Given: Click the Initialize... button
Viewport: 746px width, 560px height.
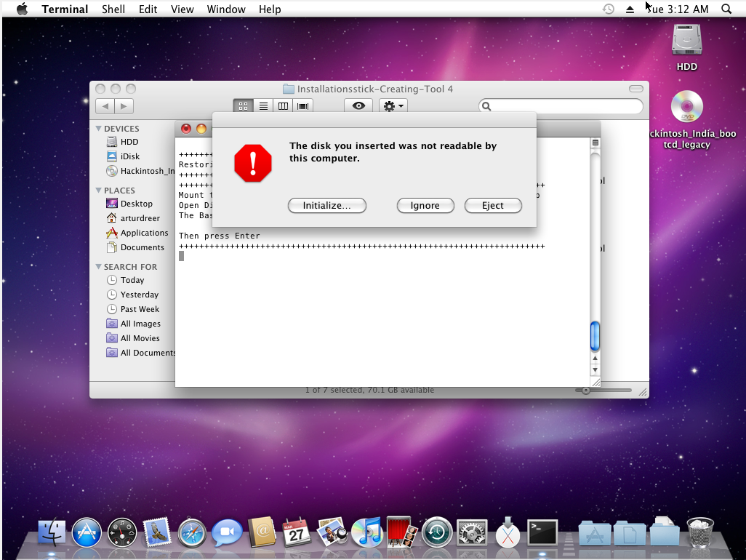Looking at the screenshot, I should [x=326, y=206].
